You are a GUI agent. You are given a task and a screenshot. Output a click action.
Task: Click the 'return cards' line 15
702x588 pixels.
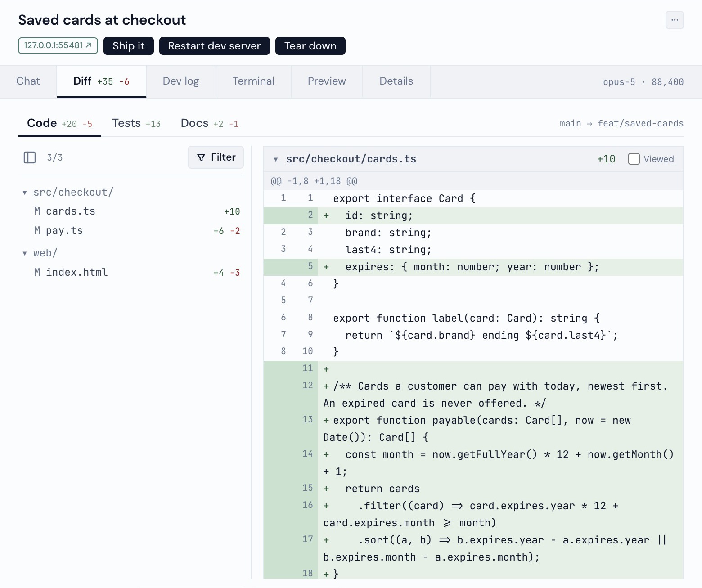473,489
